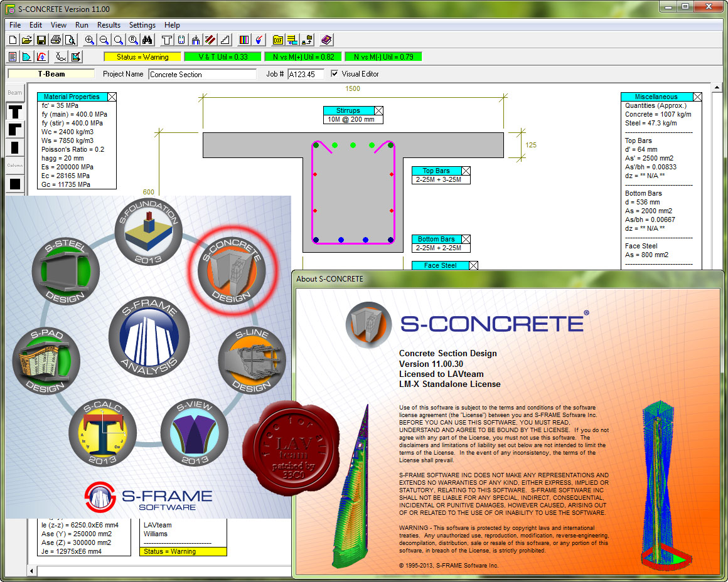Open the Run menu
Viewport: 728px width, 582px height.
82,25
